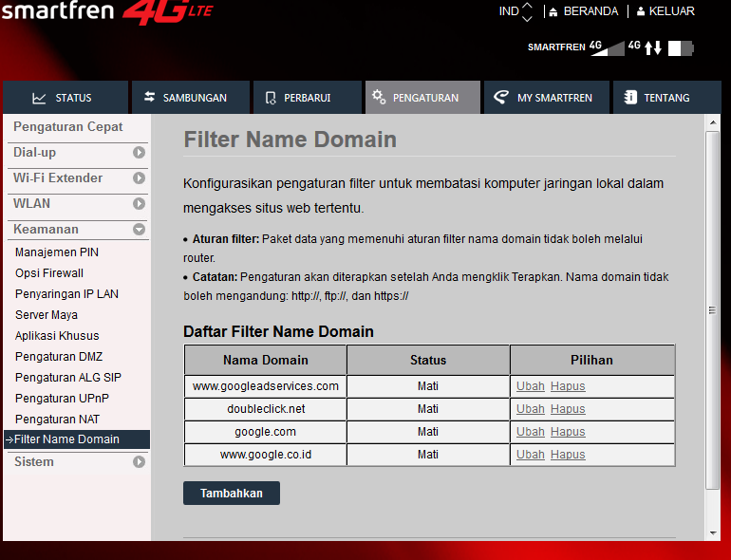This screenshot has width=731, height=560.
Task: Open Pengaturan Cepat in sidebar
Action: click(68, 127)
